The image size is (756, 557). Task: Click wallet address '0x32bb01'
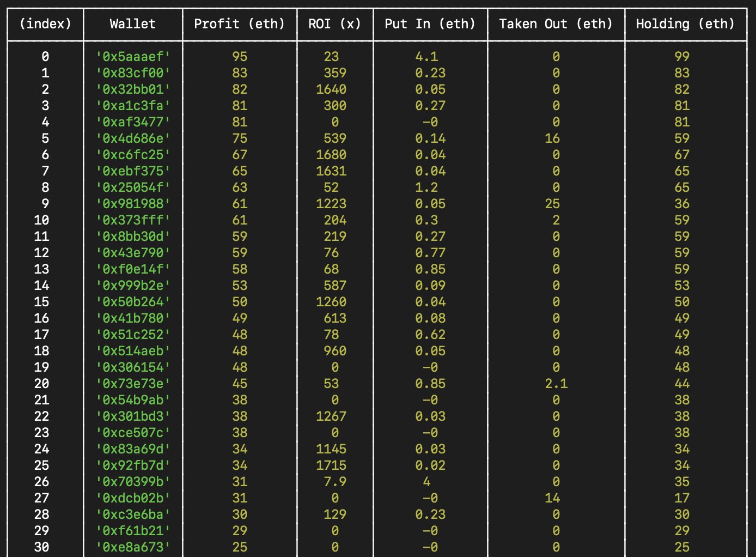tap(133, 89)
